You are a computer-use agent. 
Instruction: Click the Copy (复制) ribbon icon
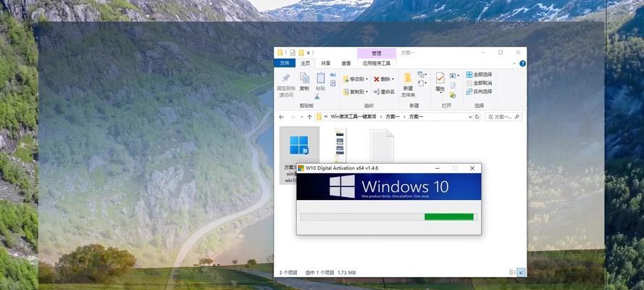[304, 78]
